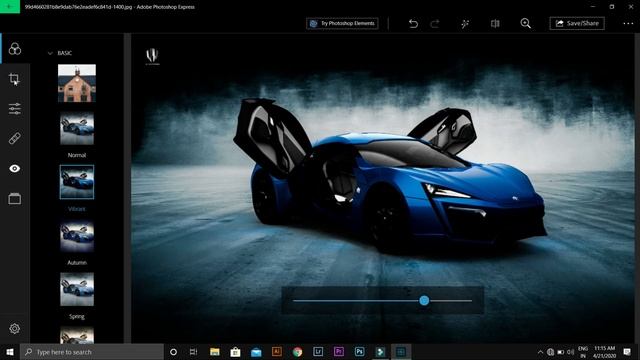This screenshot has height=360, width=640.
Task: Open the Corrections adjustments sliders panel
Action: [15, 109]
